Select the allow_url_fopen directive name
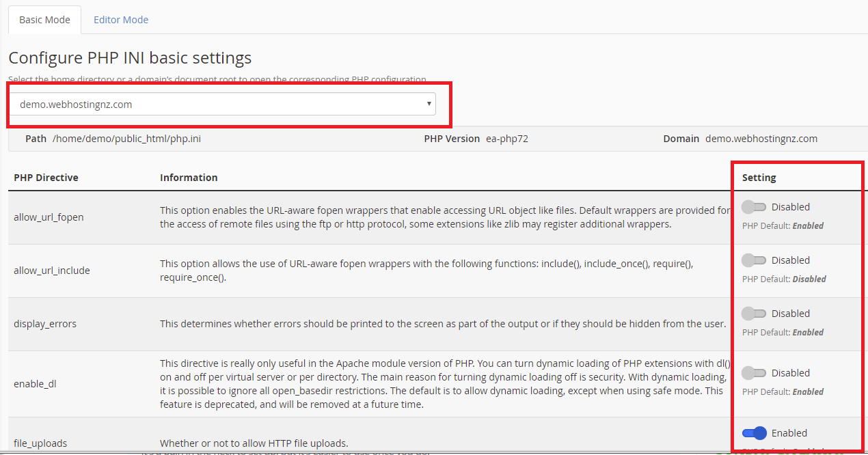The height and width of the screenshot is (455, 868). coord(49,217)
